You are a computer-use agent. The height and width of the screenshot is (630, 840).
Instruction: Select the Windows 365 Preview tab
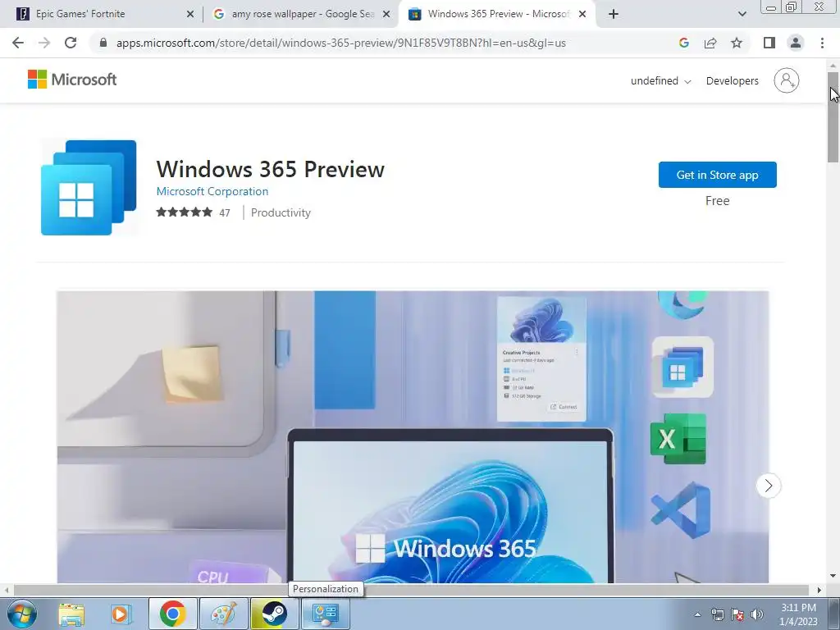click(495, 14)
